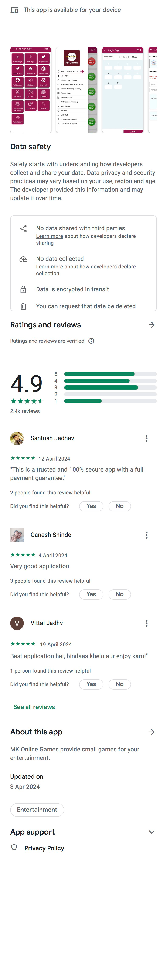Expand the App support section
This screenshot has height=980, width=167.
151,832
